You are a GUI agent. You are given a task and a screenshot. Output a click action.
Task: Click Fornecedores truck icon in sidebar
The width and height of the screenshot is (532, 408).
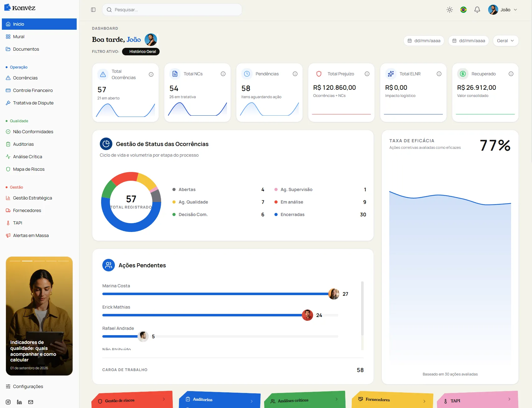pos(8,210)
